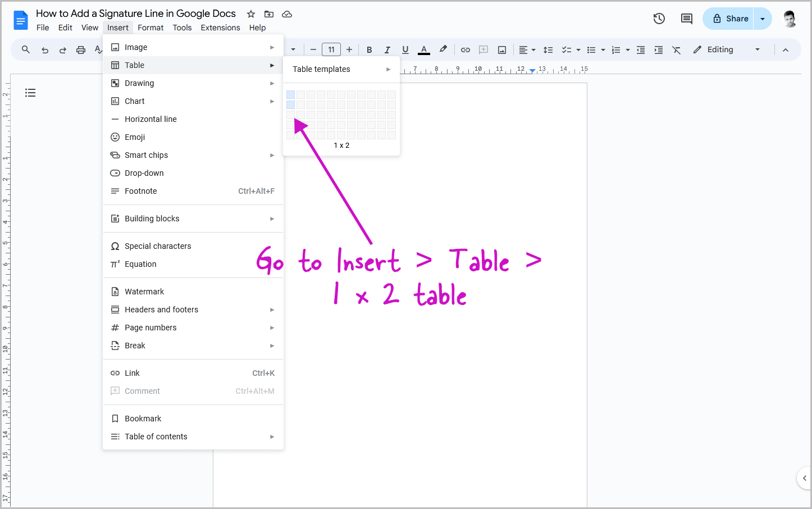Toggle bold formatting
The image size is (812, 509).
point(369,49)
